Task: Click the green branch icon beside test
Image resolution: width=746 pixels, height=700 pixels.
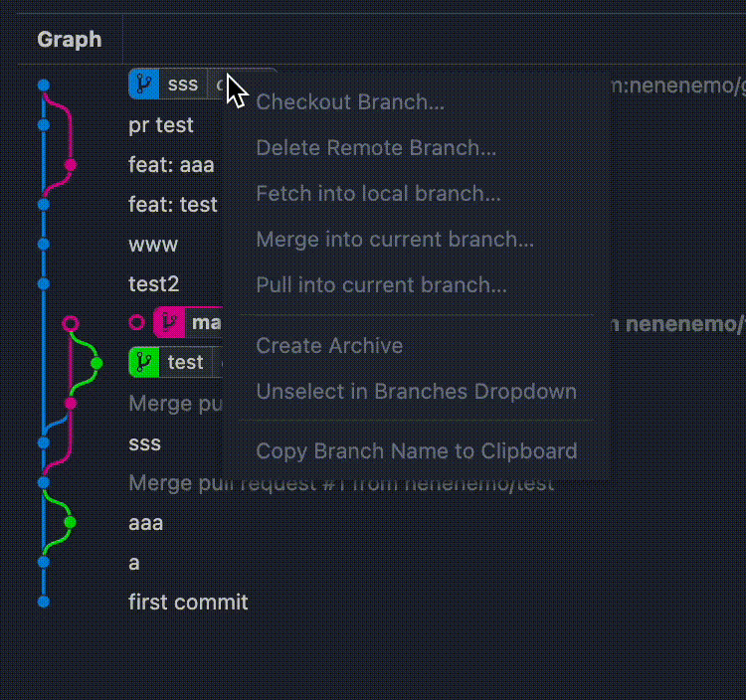Action: pyautogui.click(x=143, y=362)
